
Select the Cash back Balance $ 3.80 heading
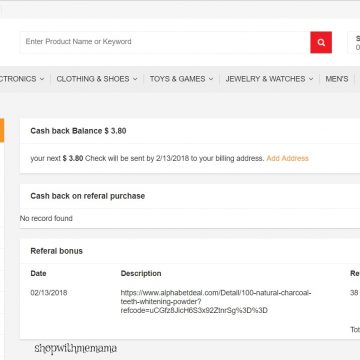[78, 131]
